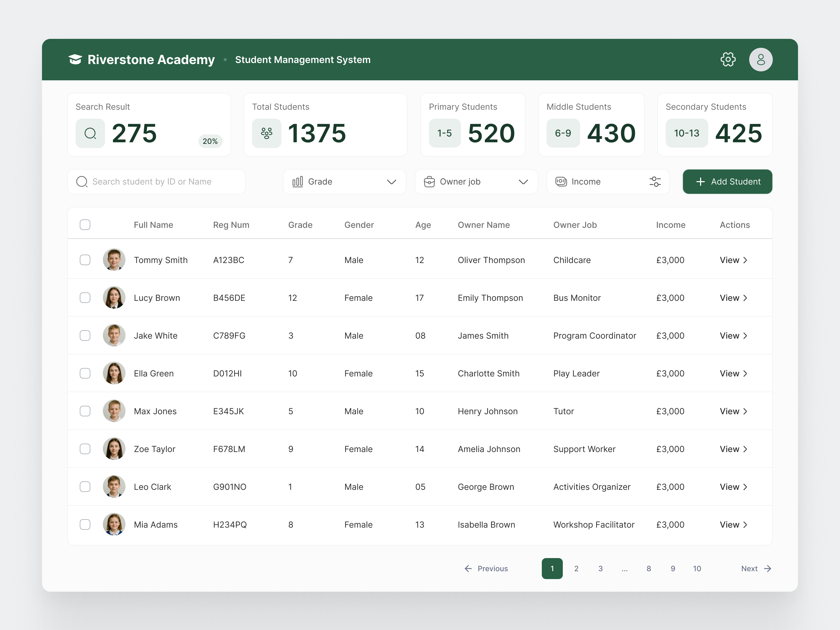This screenshot has width=840, height=630.
Task: Click the briefcase icon in Owner job filter
Action: click(x=429, y=182)
